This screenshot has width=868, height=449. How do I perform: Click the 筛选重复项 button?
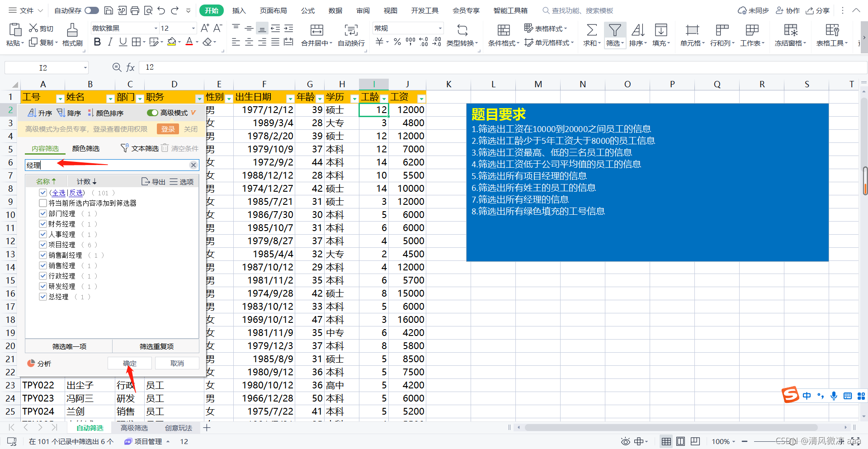[156, 346]
